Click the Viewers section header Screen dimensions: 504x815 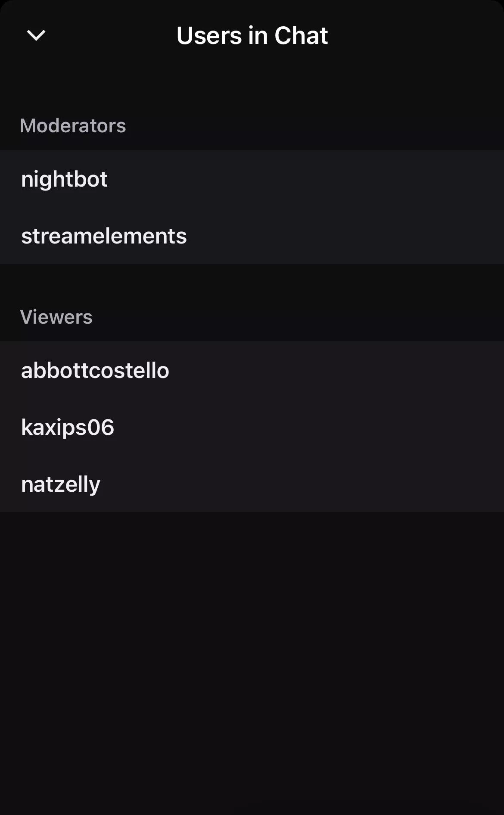coord(56,317)
